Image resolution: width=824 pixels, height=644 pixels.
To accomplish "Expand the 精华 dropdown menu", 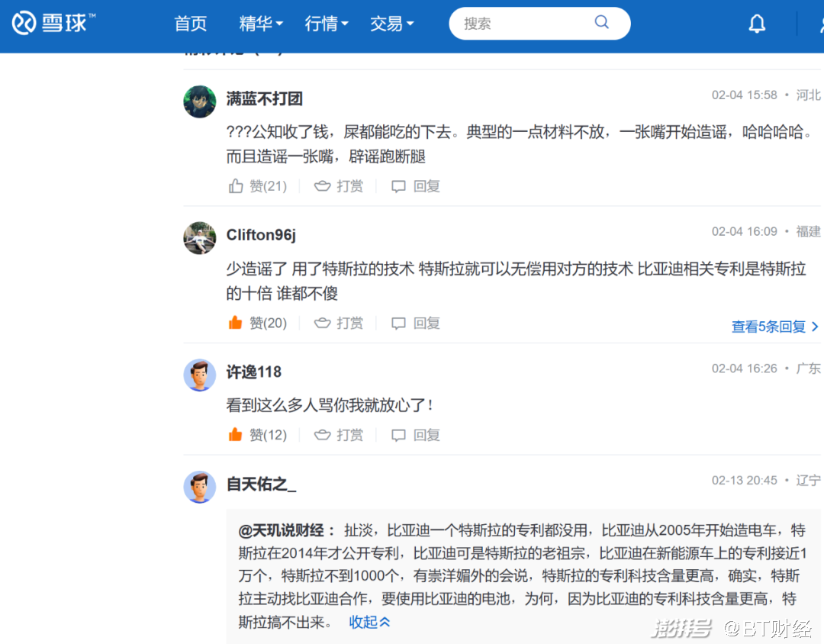I will point(261,24).
